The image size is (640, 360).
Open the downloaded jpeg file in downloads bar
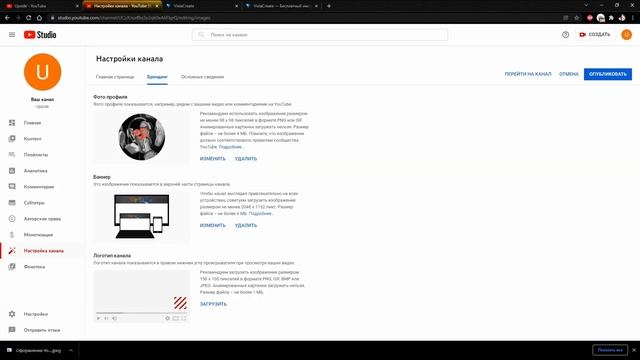click(34, 350)
